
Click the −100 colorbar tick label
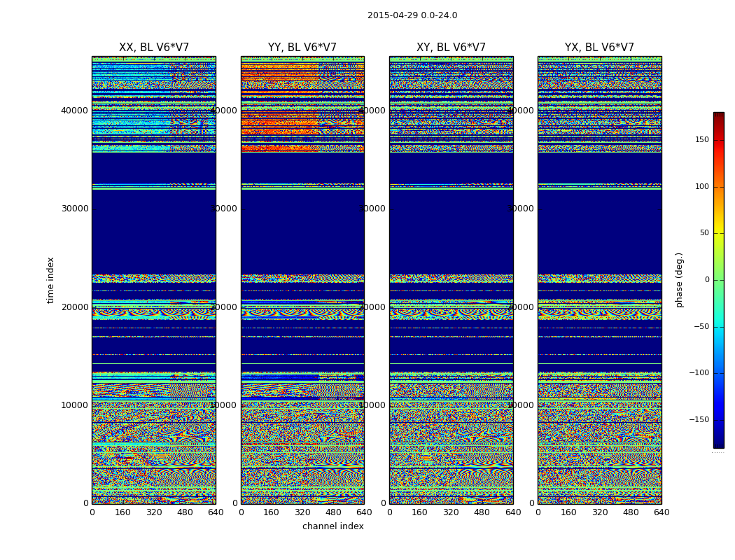pyautogui.click(x=699, y=373)
